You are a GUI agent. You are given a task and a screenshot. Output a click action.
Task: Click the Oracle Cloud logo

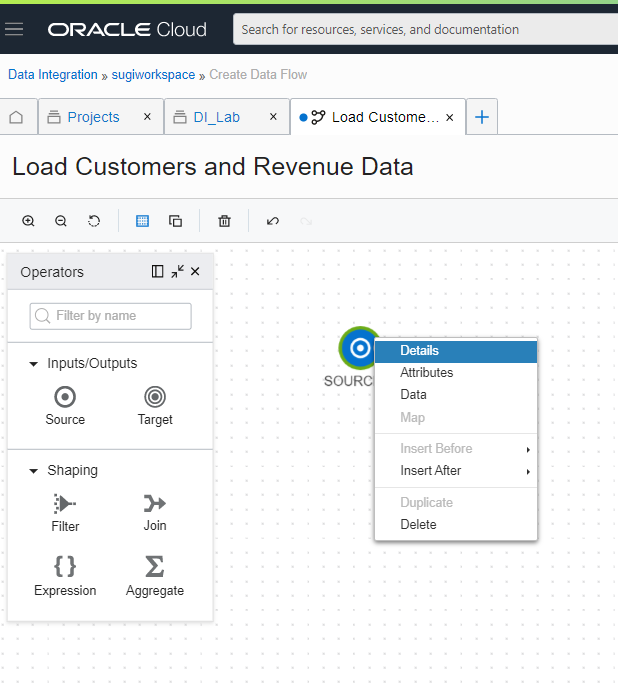point(127,30)
